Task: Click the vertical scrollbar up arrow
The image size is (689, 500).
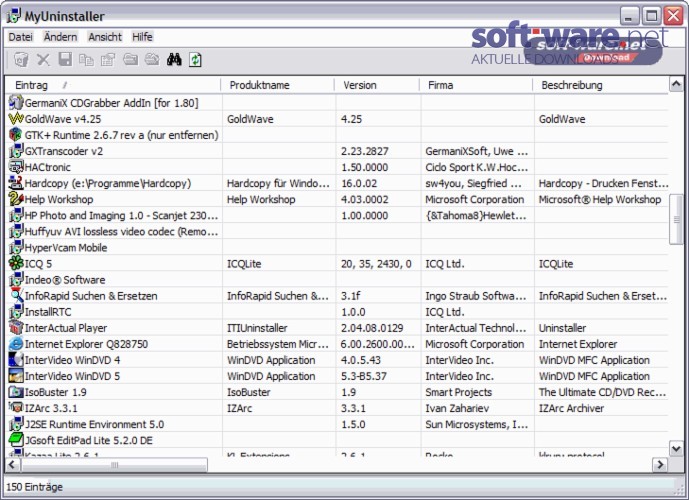Action: [676, 84]
